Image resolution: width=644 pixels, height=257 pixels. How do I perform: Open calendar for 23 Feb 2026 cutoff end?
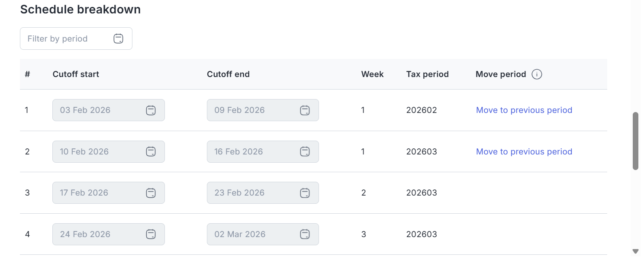click(x=305, y=193)
